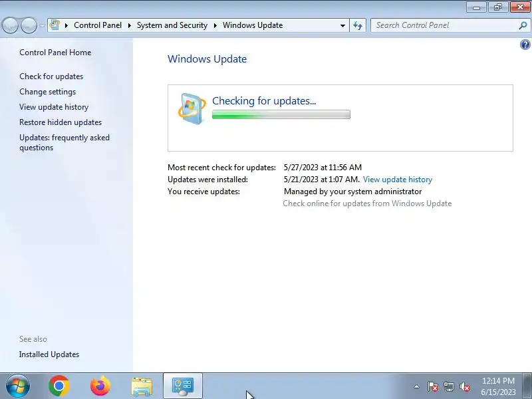Click the Forward navigation arrow button
Screen dimensions: 532x399
point(29,25)
